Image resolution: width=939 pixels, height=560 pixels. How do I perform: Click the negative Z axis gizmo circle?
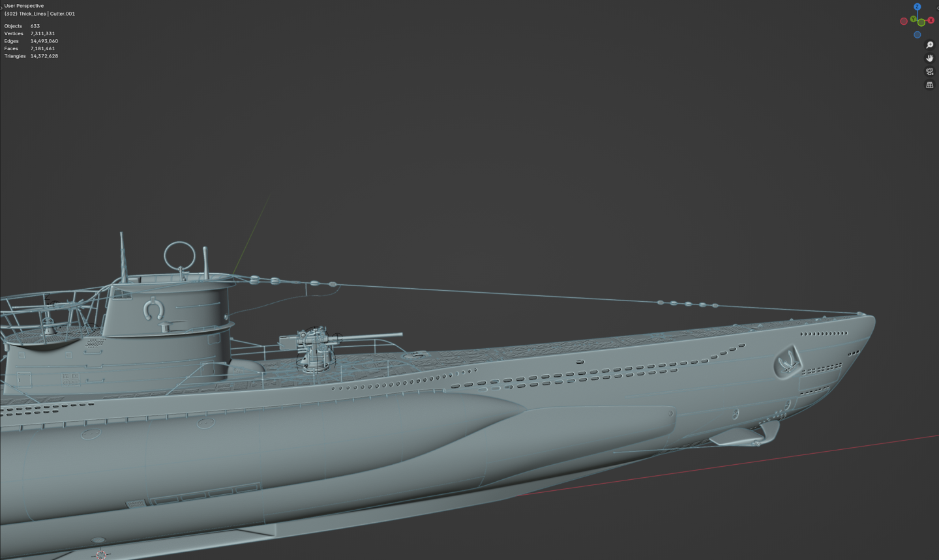[917, 35]
